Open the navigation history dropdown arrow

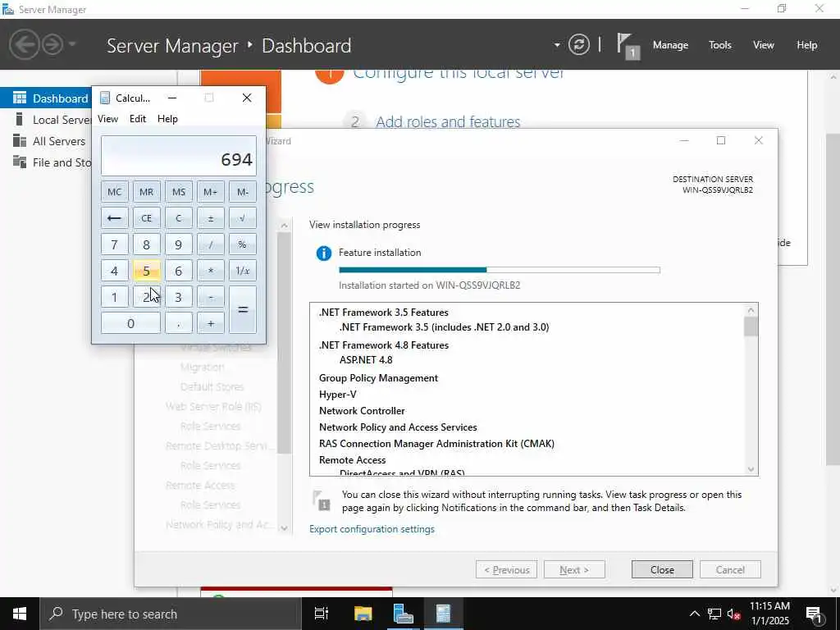point(72,44)
